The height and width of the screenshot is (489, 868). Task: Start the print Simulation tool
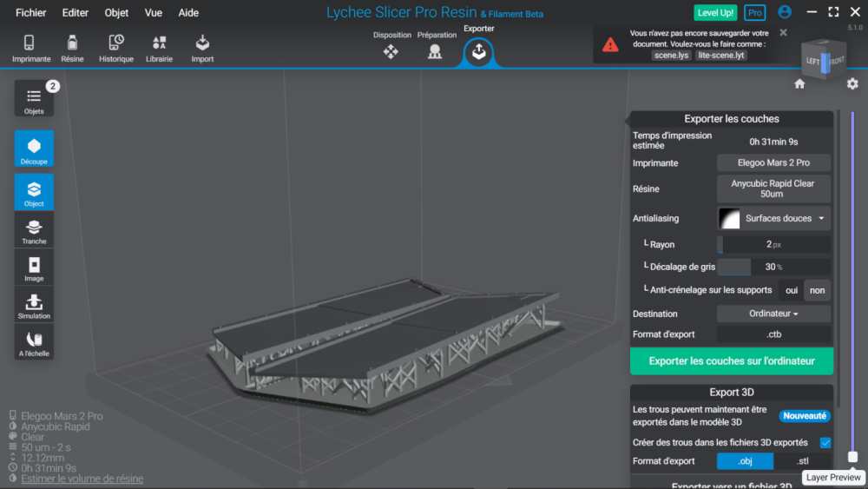tap(34, 306)
